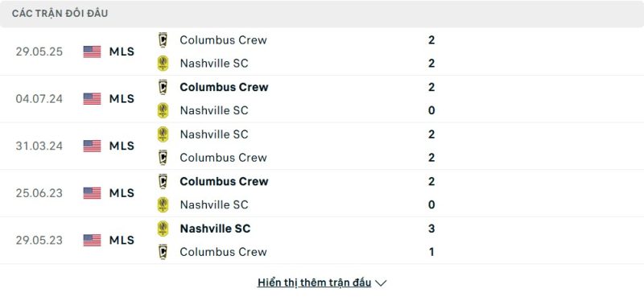The height and width of the screenshot is (301, 644).
Task: Click US flag icon for 29.05.25 match
Action: pos(92,52)
